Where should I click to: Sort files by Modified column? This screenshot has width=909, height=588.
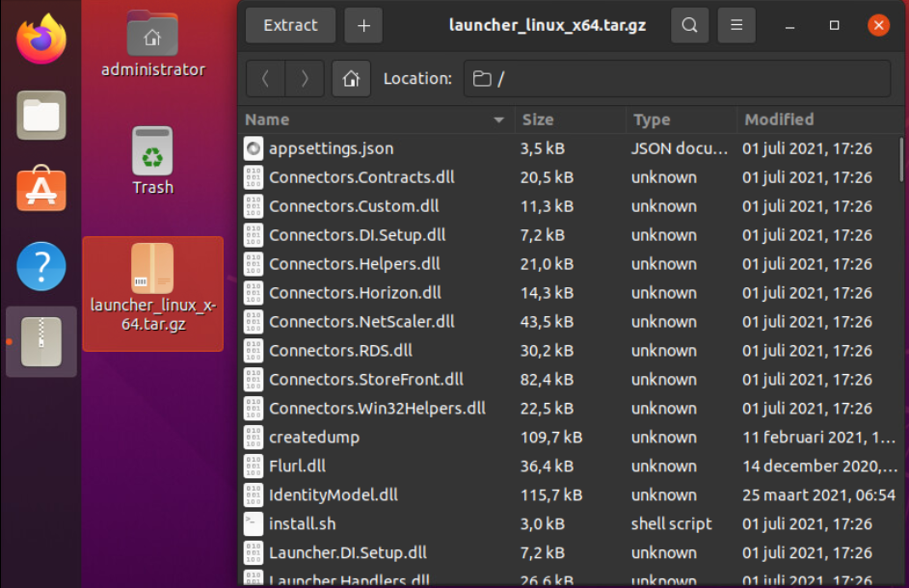coord(779,120)
